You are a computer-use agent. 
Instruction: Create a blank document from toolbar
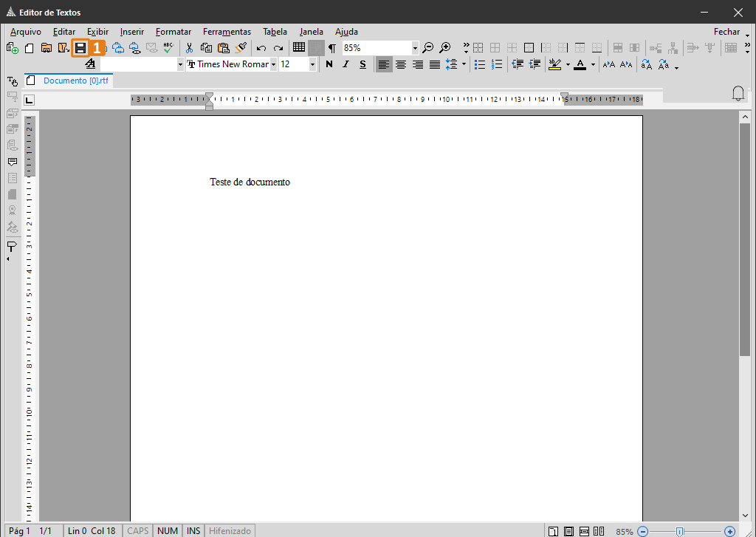[30, 48]
